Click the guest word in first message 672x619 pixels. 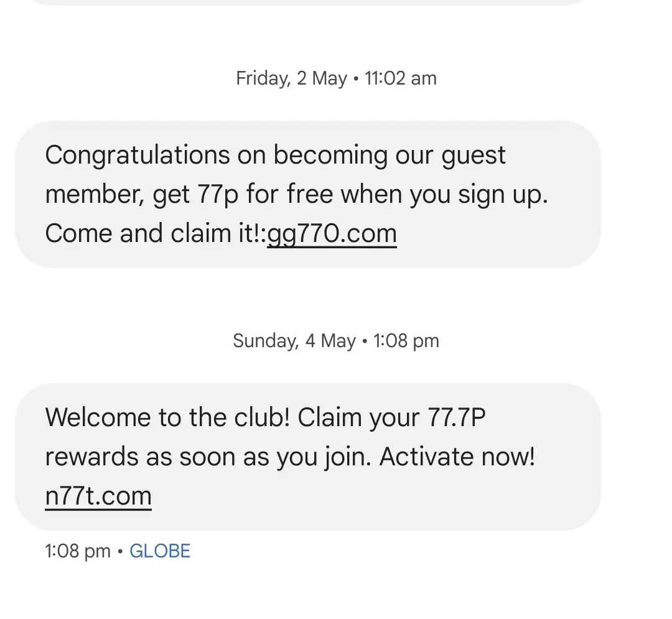coord(473,155)
